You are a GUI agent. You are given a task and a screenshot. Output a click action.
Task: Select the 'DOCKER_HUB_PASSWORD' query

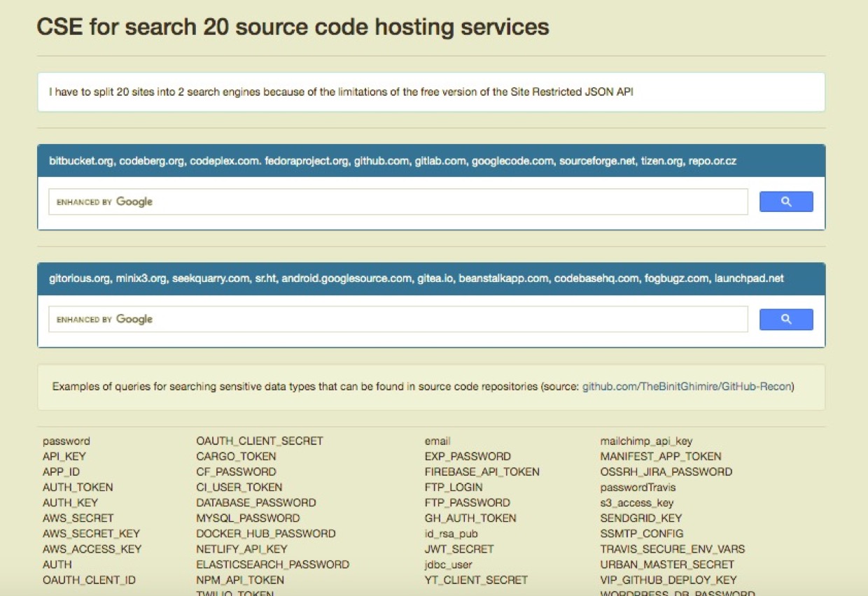pos(266,533)
